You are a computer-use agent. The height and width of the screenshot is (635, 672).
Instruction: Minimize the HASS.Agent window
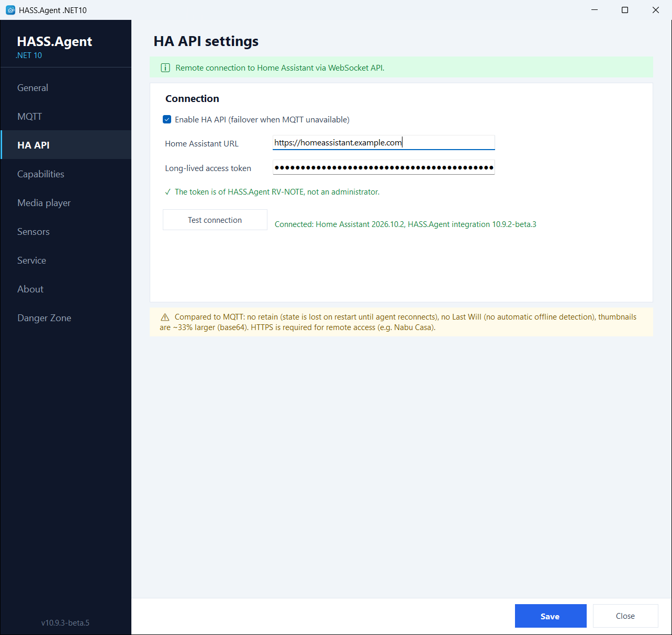pyautogui.click(x=595, y=10)
